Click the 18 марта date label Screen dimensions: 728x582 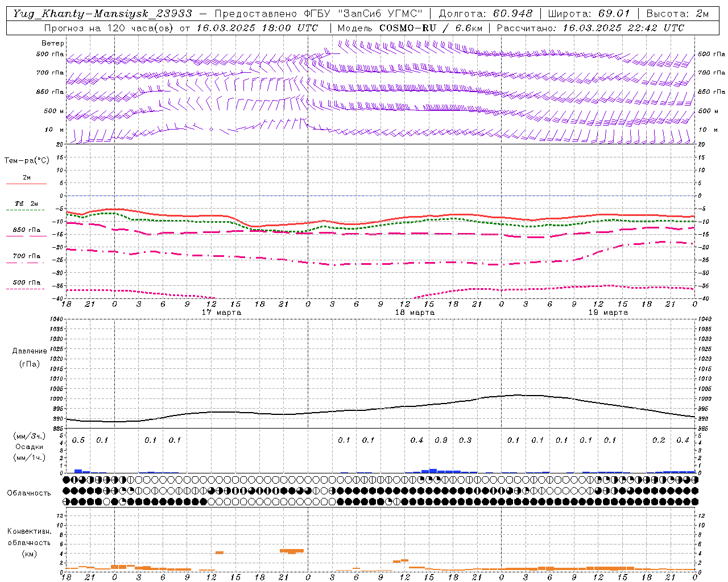[x=415, y=313]
